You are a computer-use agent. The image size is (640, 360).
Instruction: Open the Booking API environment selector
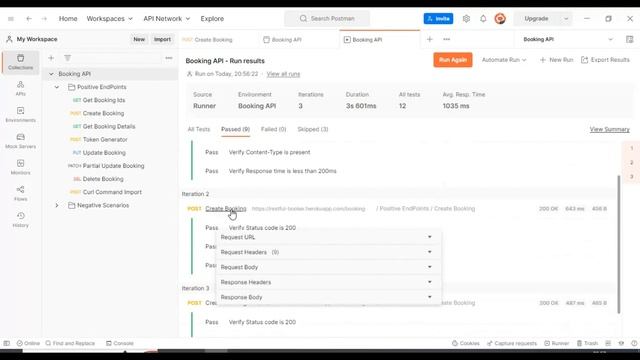[568, 39]
